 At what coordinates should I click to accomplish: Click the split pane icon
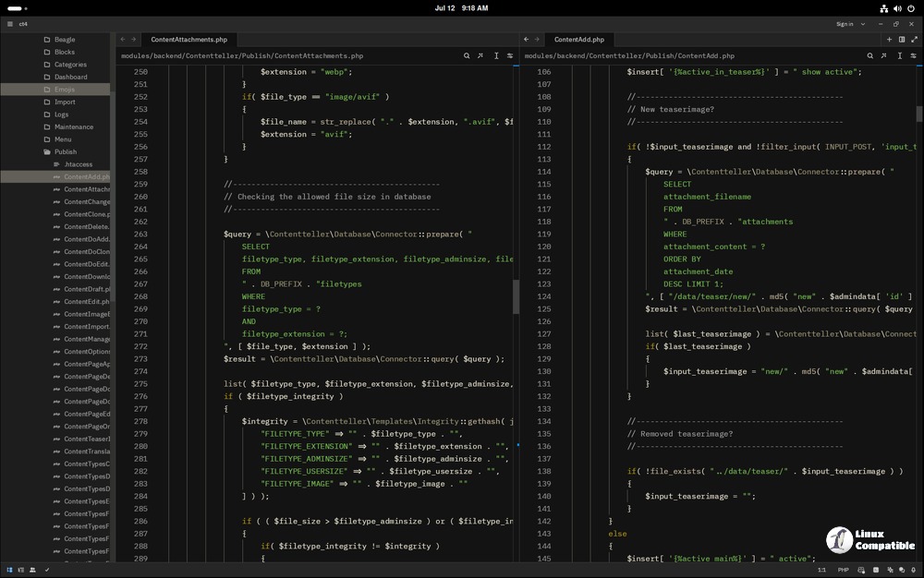(902, 40)
